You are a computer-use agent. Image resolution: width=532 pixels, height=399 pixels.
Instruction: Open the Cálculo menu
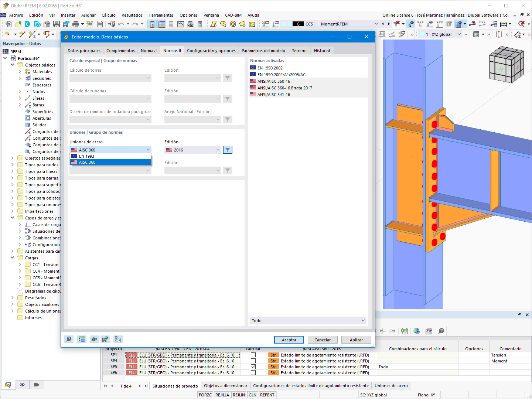pyautogui.click(x=109, y=15)
